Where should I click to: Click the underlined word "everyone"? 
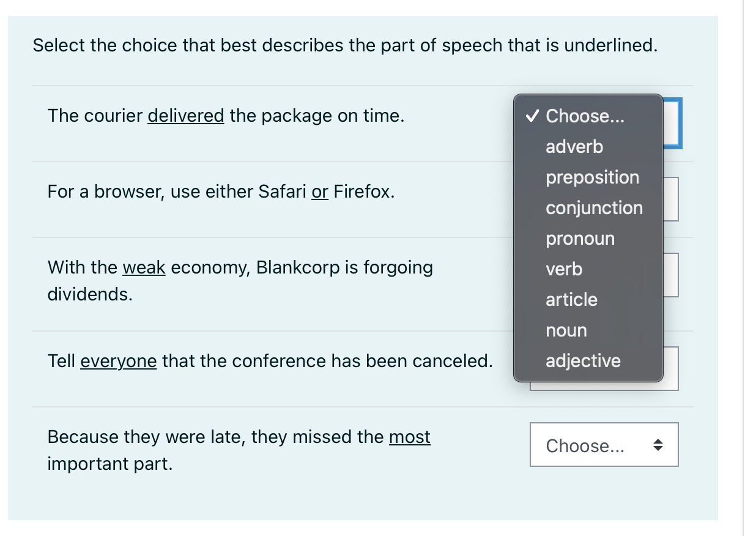click(x=118, y=361)
